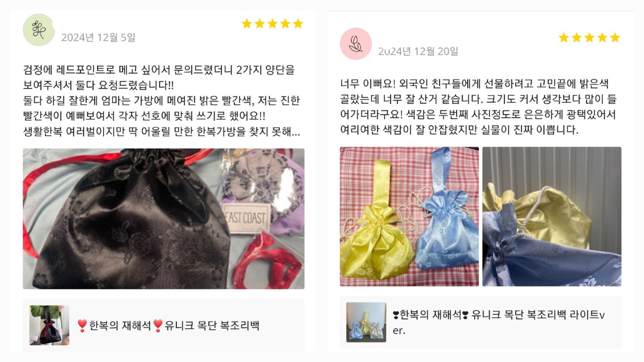Click the red heart icon before 한복의 재해석
This screenshot has height=362, width=644.
coord(82,326)
